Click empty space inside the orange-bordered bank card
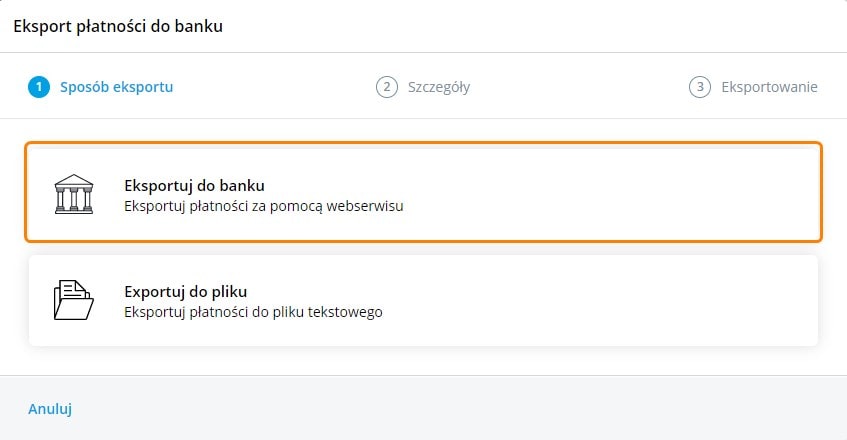The height and width of the screenshot is (440, 847). pos(620,192)
